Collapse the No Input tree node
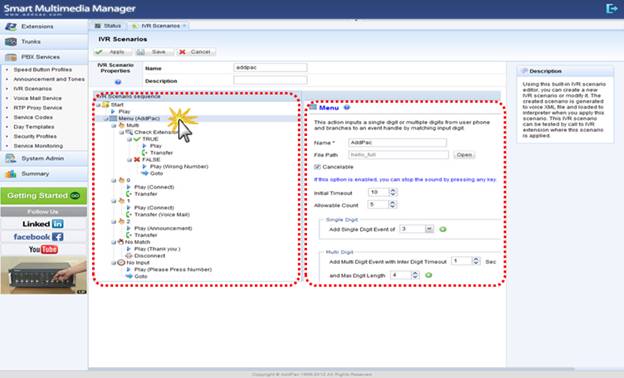 [x=114, y=263]
